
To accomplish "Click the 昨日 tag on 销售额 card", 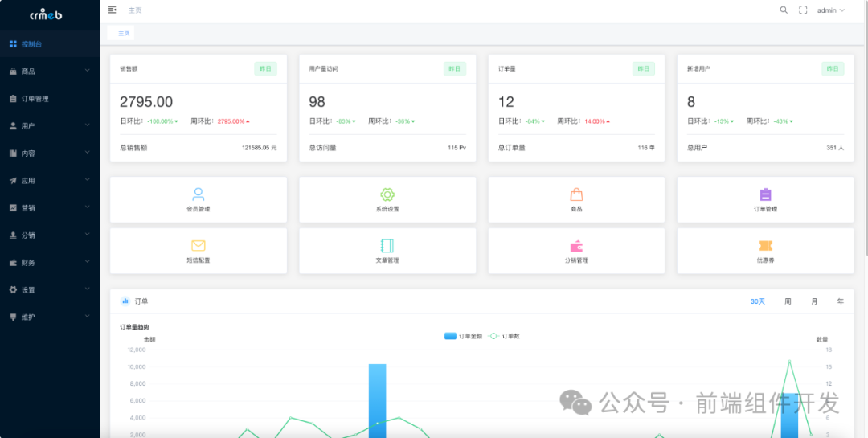I will point(266,68).
